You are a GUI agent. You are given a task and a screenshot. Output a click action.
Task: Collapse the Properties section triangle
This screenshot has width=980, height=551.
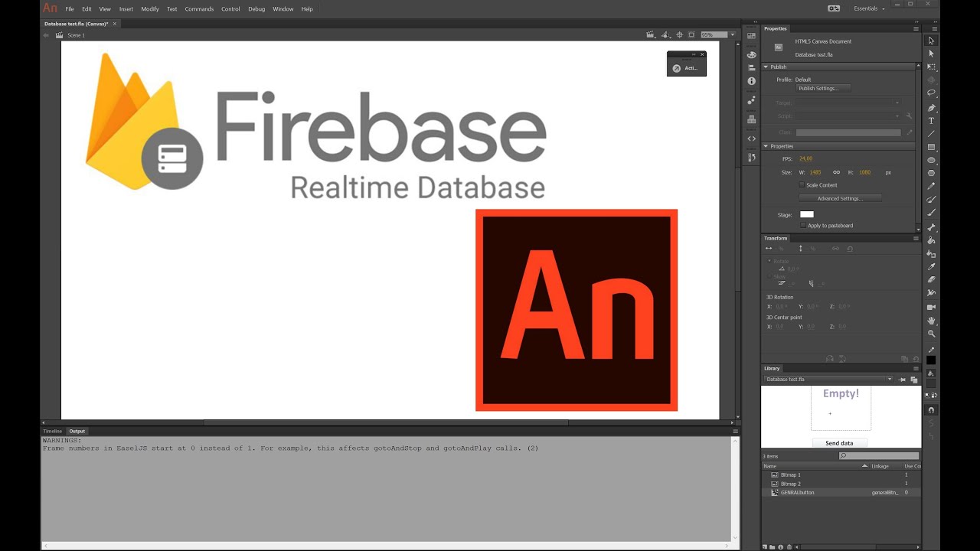pyautogui.click(x=766, y=146)
